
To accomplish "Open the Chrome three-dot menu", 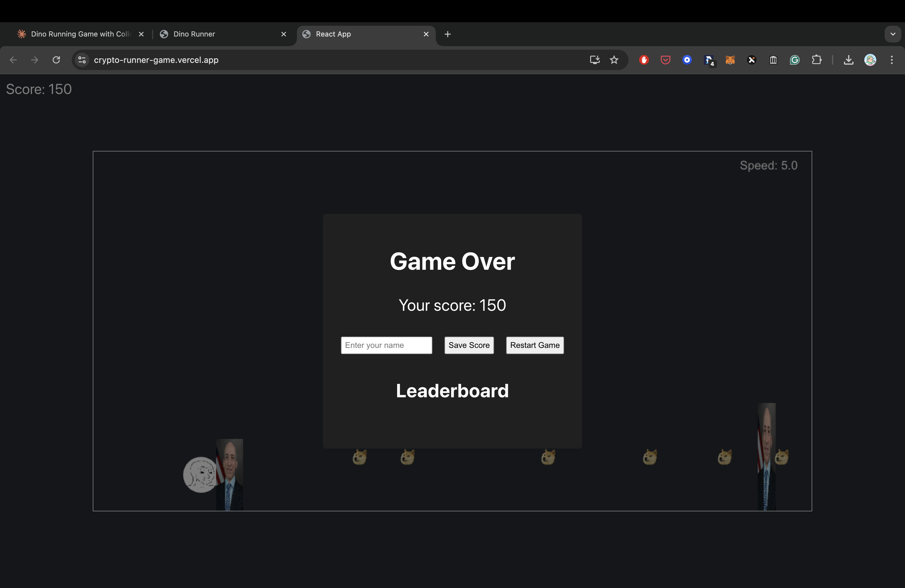I will pos(891,60).
